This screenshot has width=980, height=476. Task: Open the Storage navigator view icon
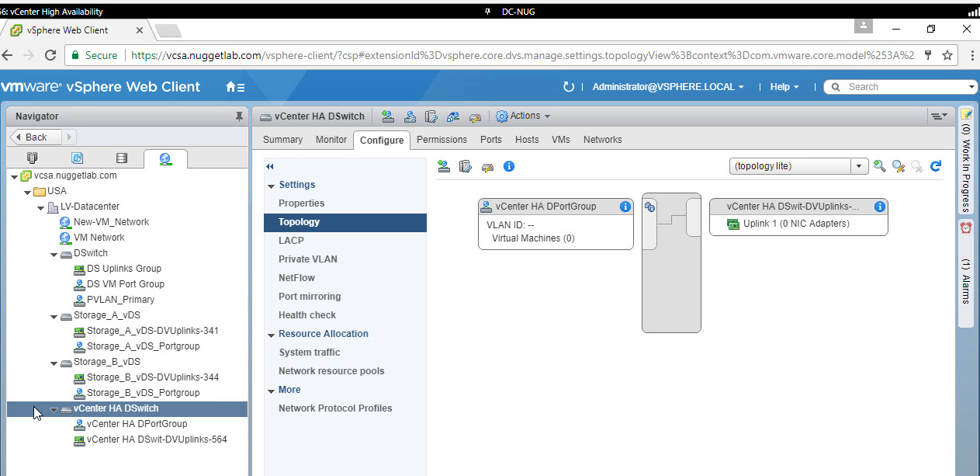coord(121,158)
